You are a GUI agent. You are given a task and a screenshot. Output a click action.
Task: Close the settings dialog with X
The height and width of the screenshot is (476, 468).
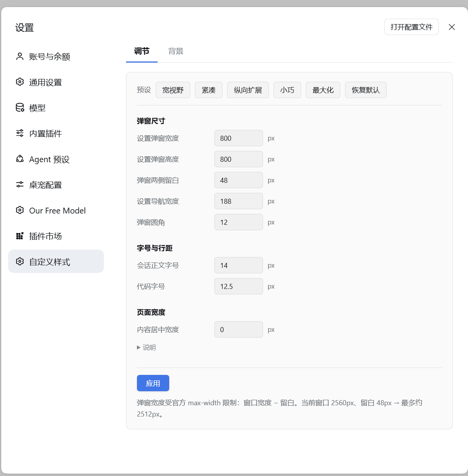pyautogui.click(x=452, y=27)
